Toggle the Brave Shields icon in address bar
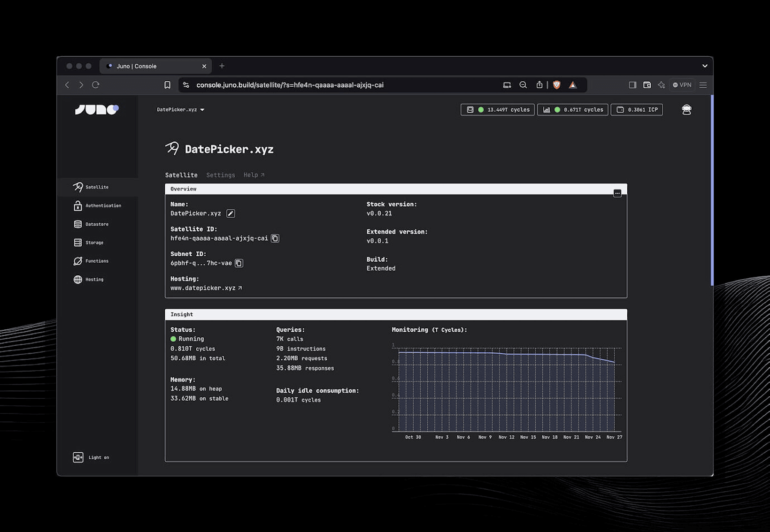 pos(556,85)
